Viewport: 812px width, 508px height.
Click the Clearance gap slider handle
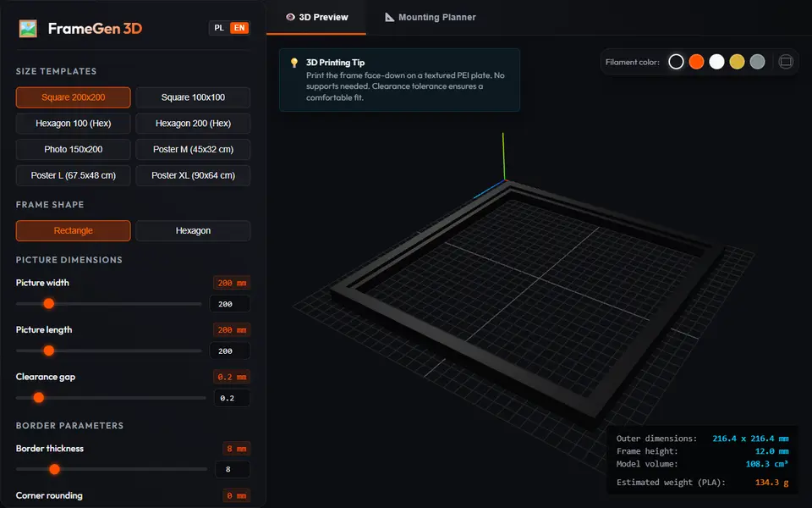pos(39,398)
